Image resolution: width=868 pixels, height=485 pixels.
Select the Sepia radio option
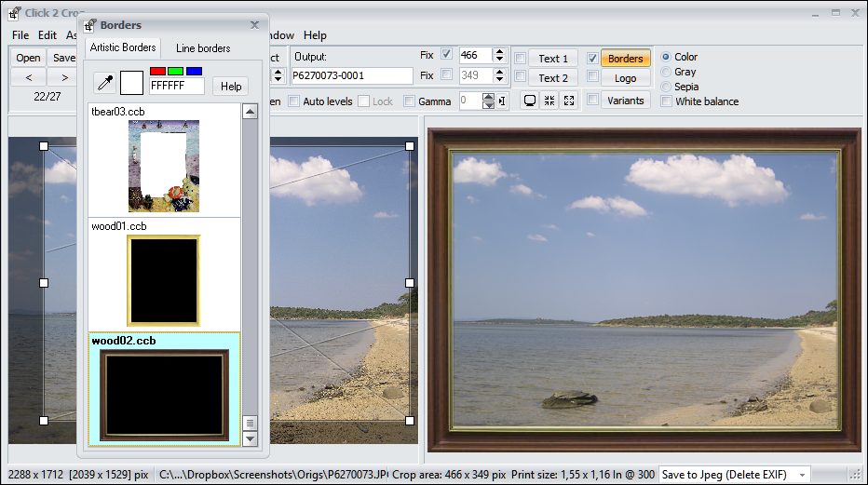666,87
